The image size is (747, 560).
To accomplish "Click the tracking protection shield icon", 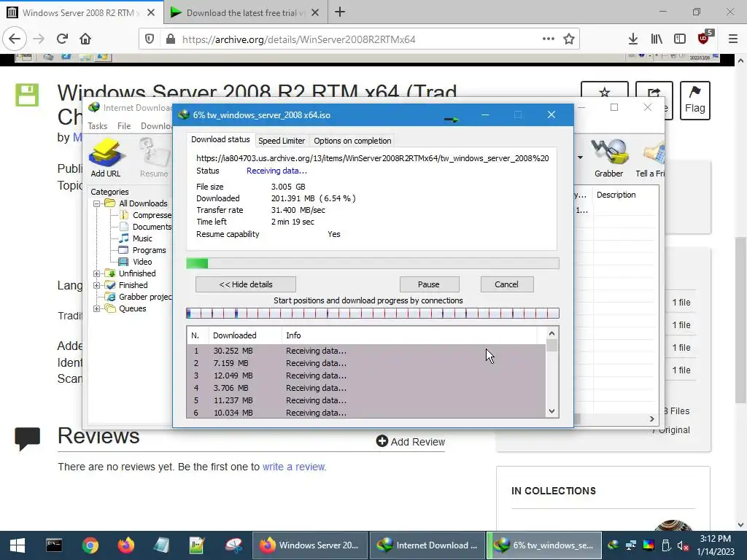I will coord(150,39).
